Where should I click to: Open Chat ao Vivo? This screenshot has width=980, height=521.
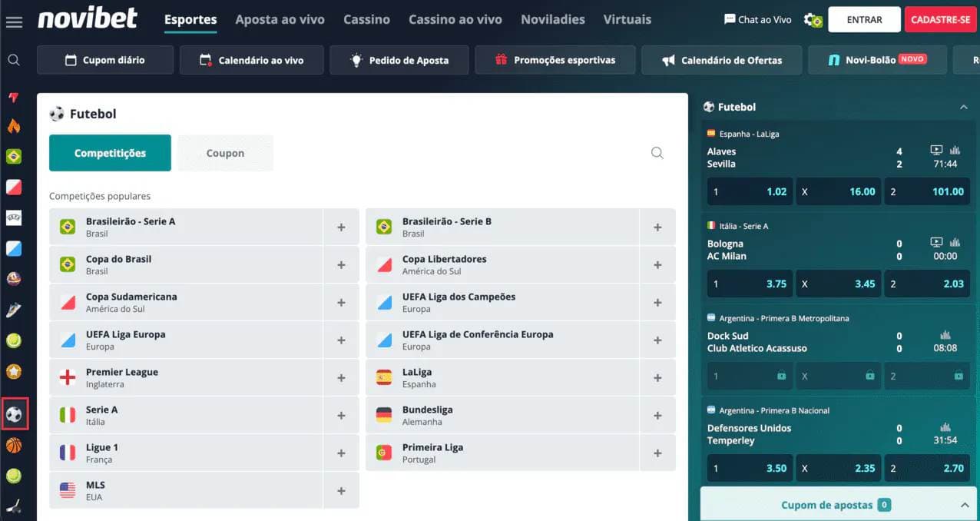point(757,20)
